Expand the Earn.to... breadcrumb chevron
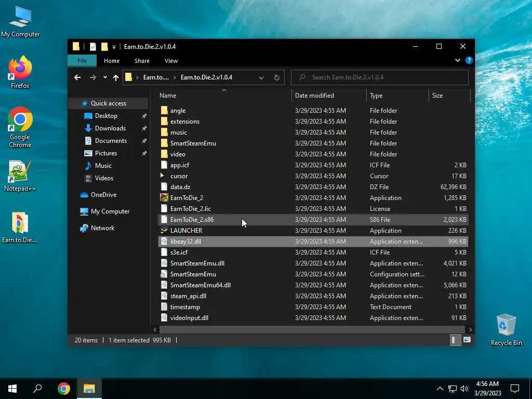 pyautogui.click(x=175, y=77)
